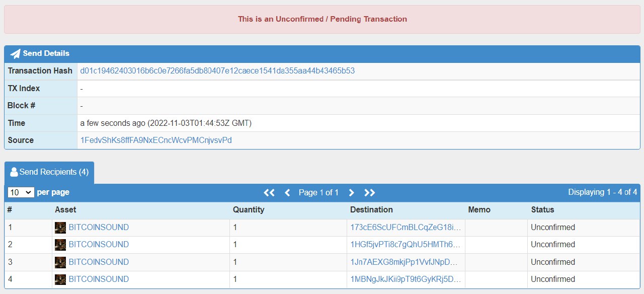
Task: Open the transaction hash link
Action: click(217, 71)
